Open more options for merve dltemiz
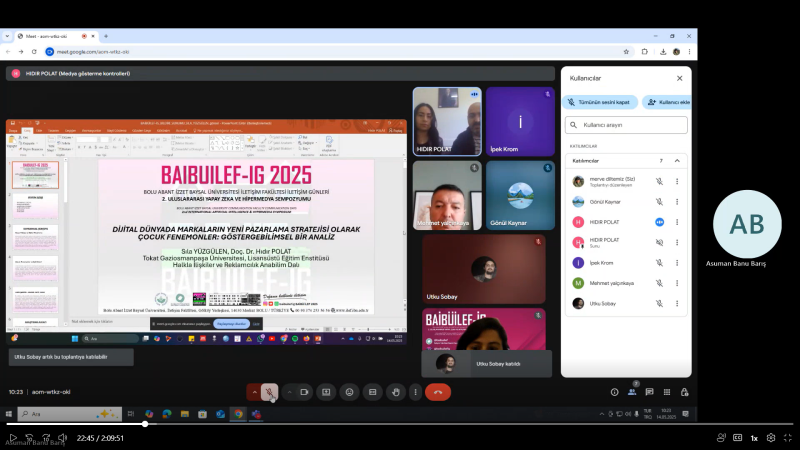800x450 pixels. pos(677,181)
